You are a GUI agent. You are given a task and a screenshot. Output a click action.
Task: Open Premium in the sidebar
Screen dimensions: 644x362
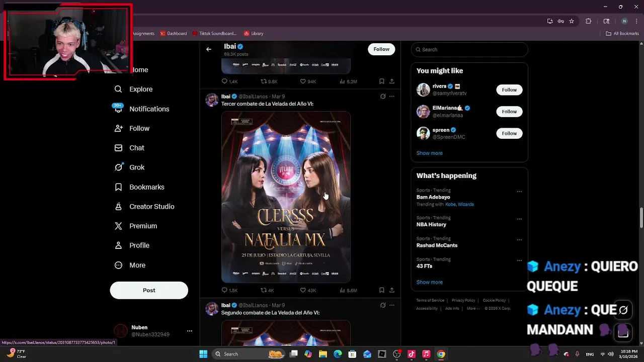tap(136, 226)
